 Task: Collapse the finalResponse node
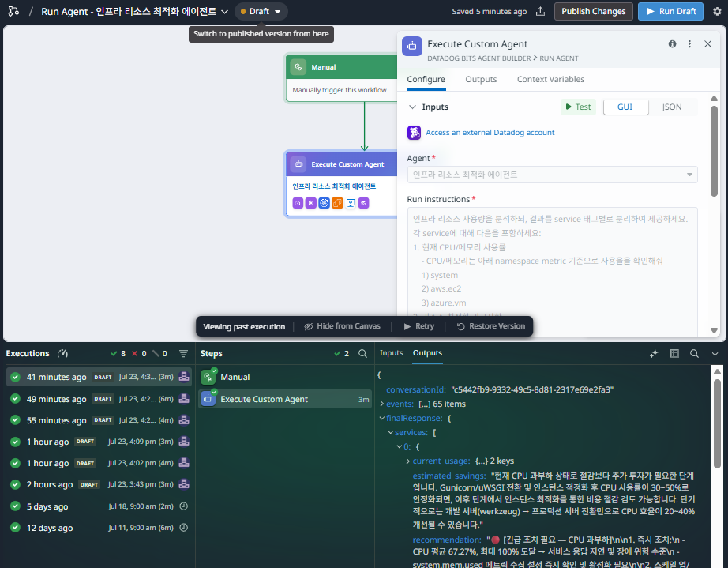tap(382, 418)
